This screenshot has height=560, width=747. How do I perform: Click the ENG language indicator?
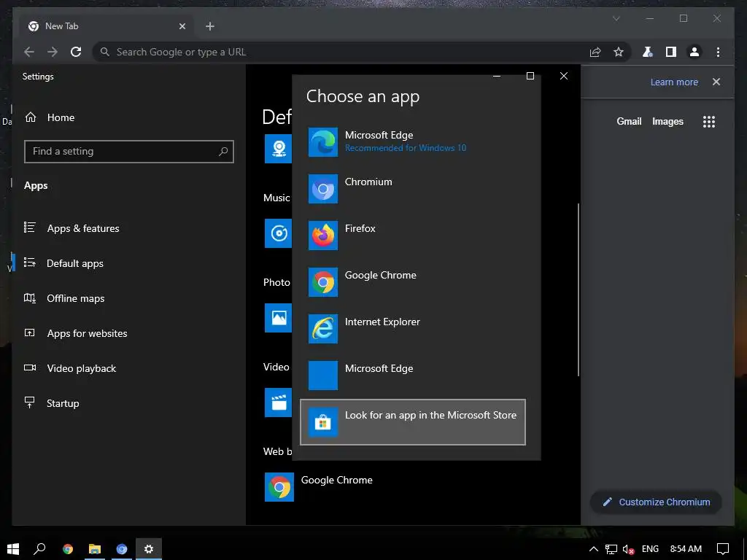click(x=650, y=548)
